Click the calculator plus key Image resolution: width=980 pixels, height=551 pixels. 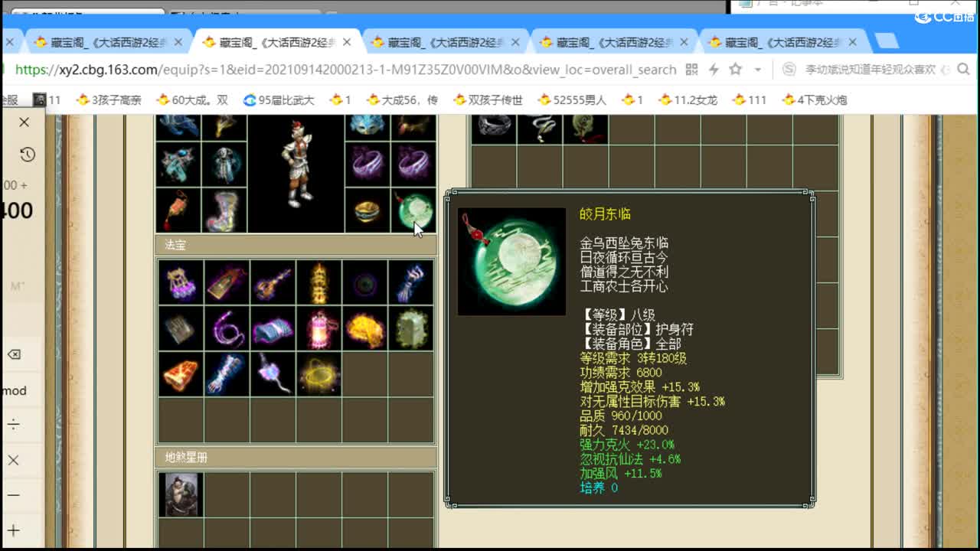(14, 530)
